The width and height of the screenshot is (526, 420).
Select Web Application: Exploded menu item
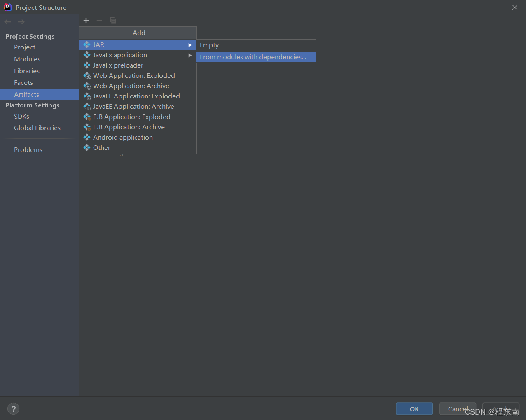pos(138,75)
